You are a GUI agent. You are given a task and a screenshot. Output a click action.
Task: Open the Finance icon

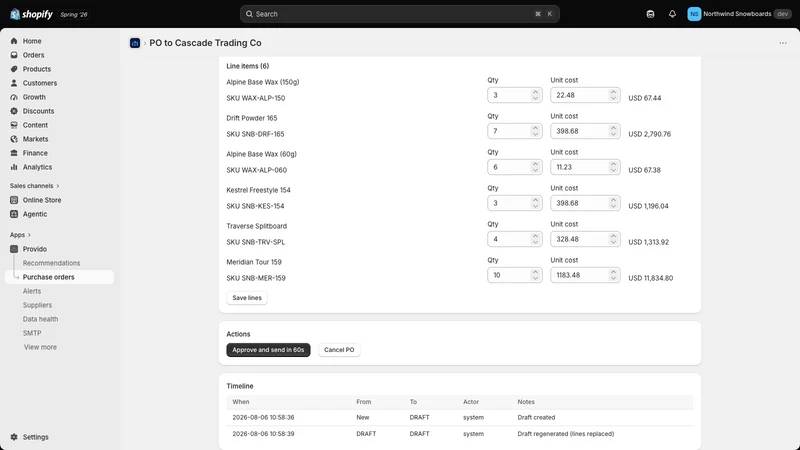pyautogui.click(x=14, y=153)
